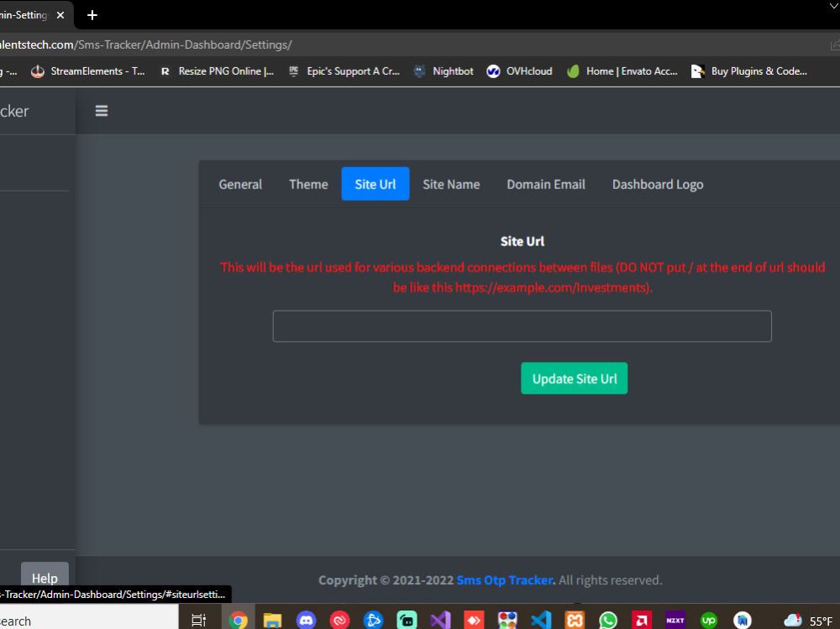The image size is (840, 629).
Task: Open a new browser tab
Action: tap(92, 15)
